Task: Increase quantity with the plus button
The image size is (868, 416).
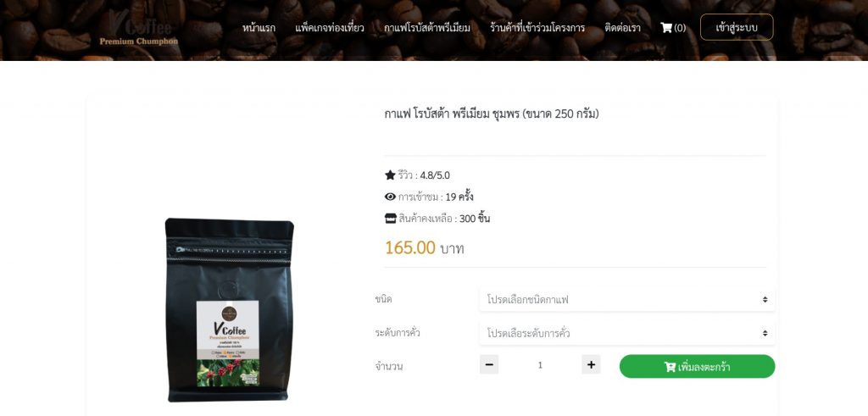Action: click(591, 364)
